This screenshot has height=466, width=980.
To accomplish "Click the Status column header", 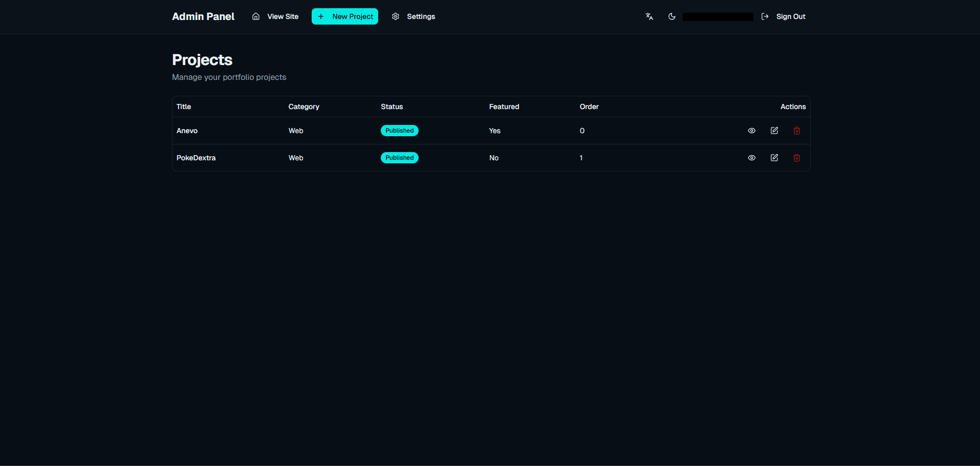I will pyautogui.click(x=391, y=107).
